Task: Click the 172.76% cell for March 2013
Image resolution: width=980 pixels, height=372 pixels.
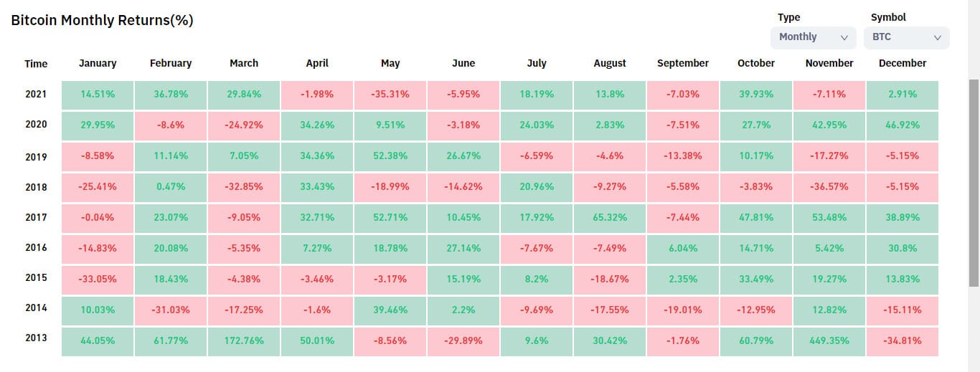Action: pyautogui.click(x=244, y=341)
